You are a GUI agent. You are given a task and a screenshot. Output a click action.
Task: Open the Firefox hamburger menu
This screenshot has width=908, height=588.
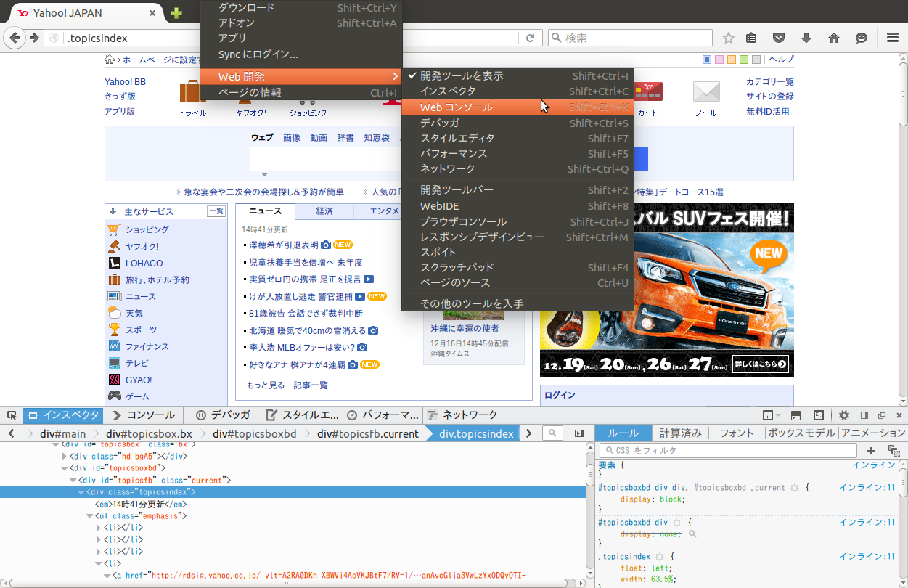pos(892,38)
